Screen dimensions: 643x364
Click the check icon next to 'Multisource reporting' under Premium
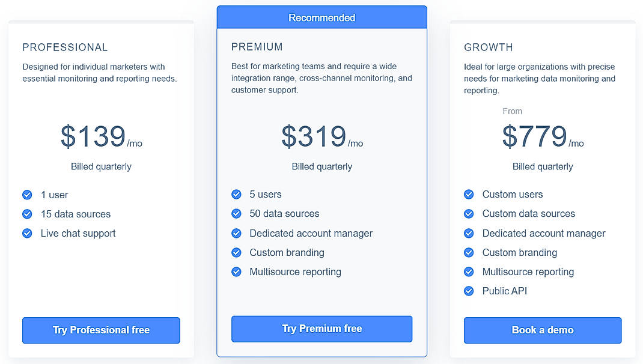(x=236, y=271)
